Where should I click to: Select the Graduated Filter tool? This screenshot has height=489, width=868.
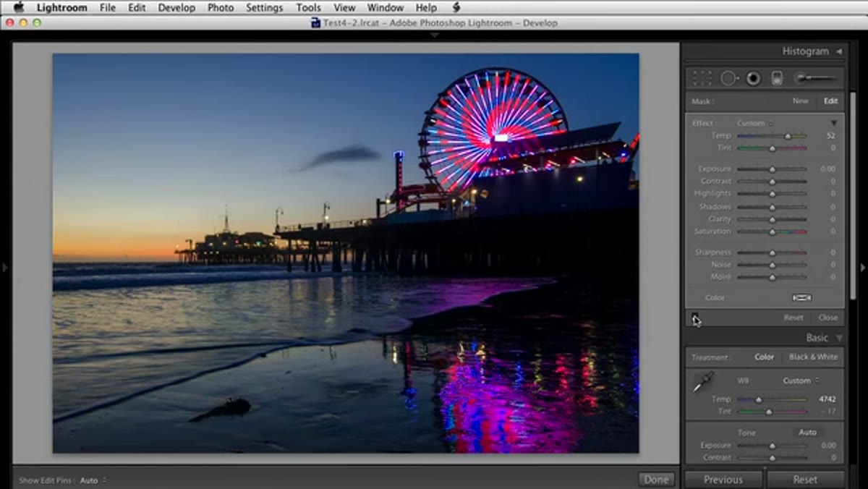coord(778,78)
